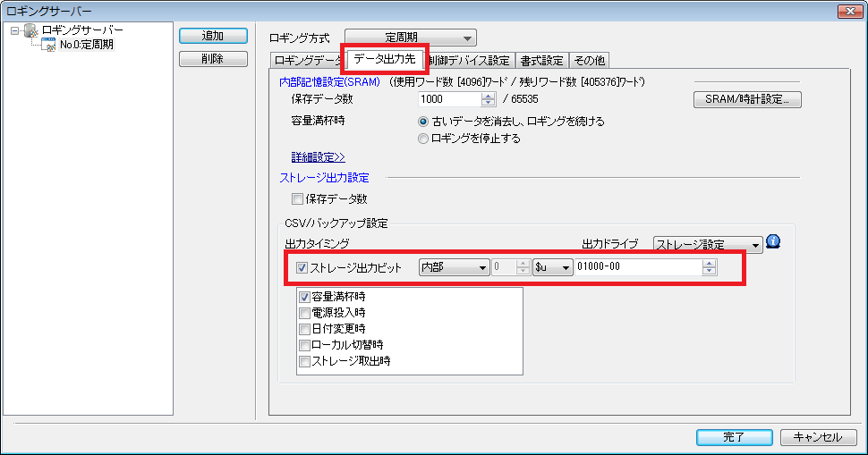The width and height of the screenshot is (868, 455).
Task: Open the 出力ドライブ ストレージ設定 dropdown
Action: pyautogui.click(x=707, y=244)
